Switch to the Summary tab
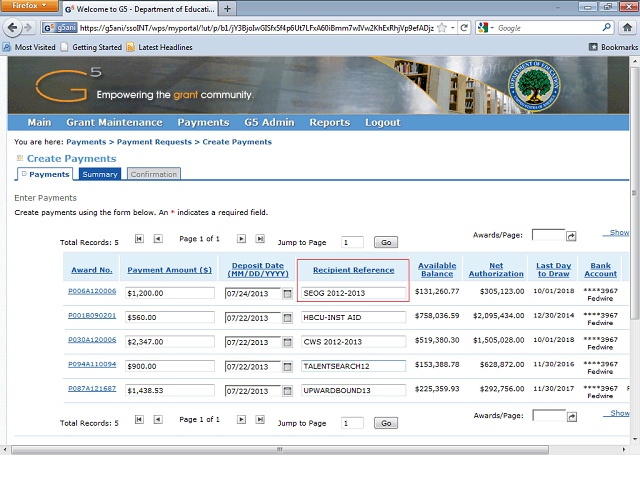This screenshot has height=480, width=640. [100, 174]
